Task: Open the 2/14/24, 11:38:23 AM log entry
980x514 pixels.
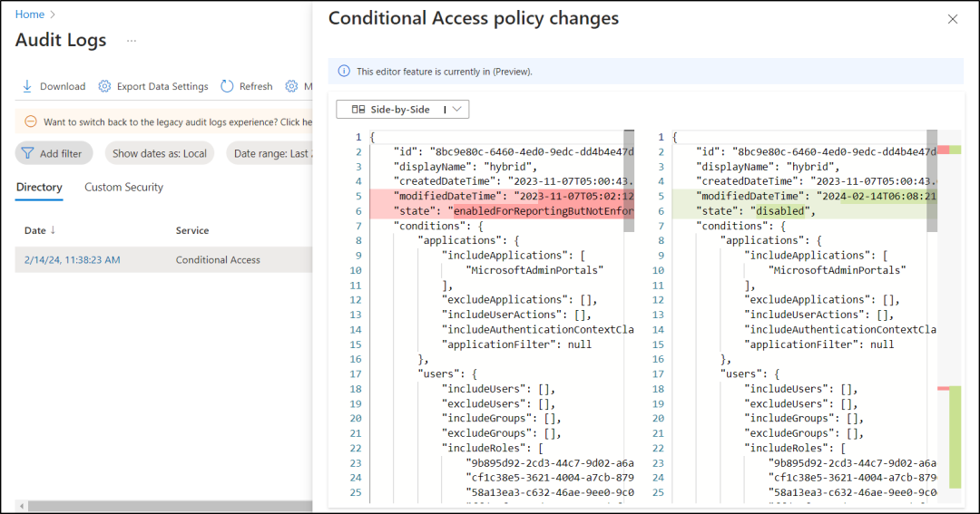Action: click(72, 260)
